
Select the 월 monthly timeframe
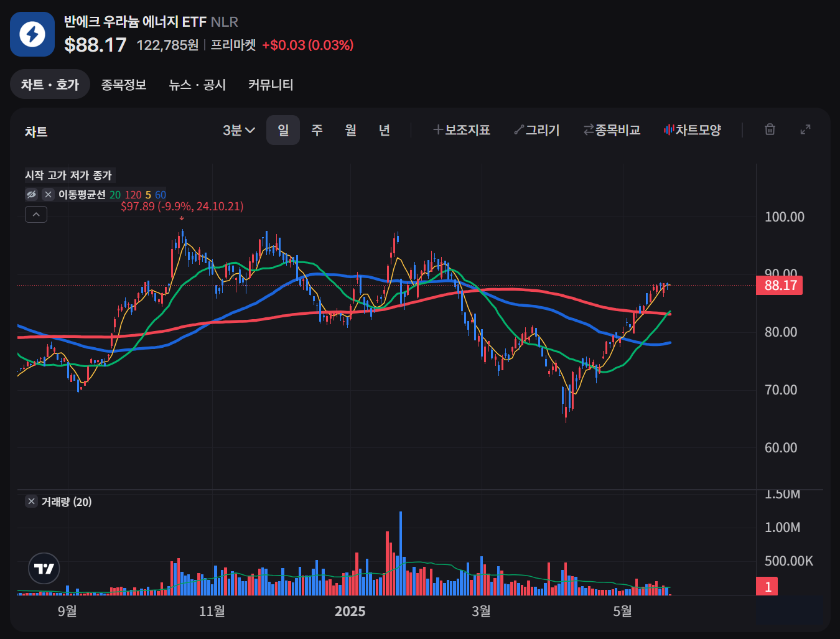(x=351, y=130)
